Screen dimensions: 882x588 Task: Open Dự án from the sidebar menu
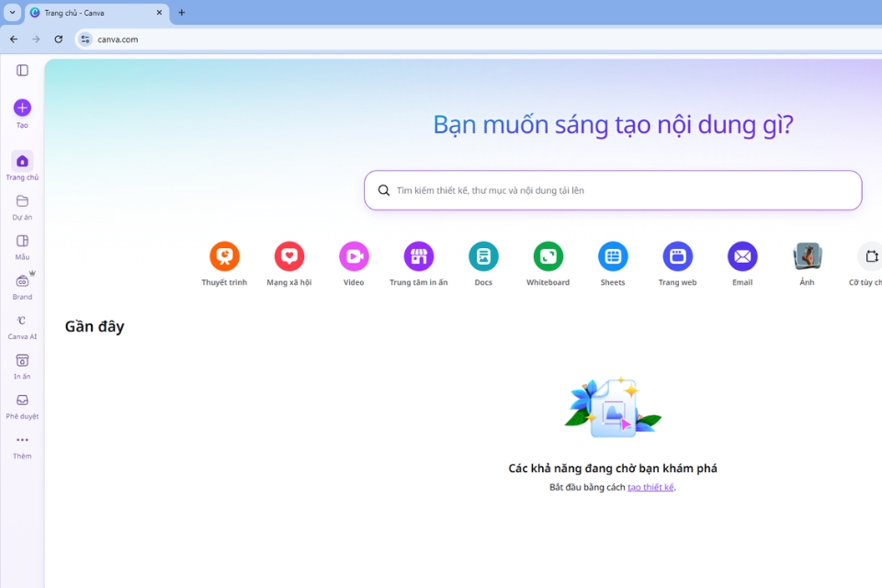tap(21, 204)
